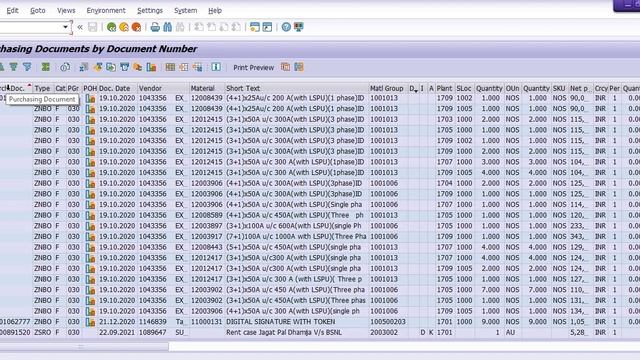Click the icon right after Print Preview

[285, 67]
